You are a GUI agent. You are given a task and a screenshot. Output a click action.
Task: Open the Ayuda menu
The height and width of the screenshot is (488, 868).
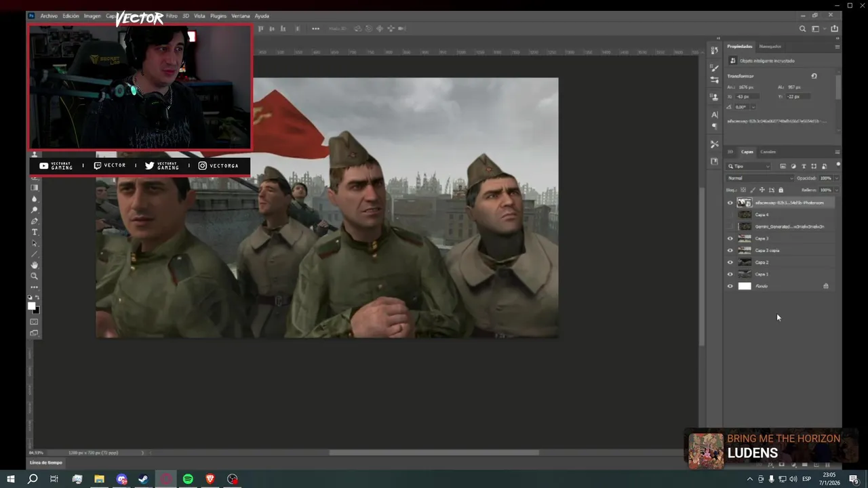pos(262,16)
